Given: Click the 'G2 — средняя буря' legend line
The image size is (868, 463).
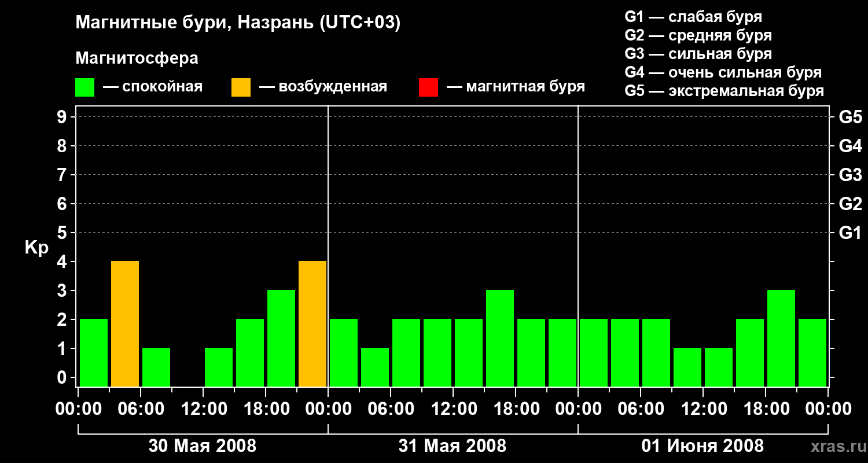Looking at the screenshot, I should point(698,35).
